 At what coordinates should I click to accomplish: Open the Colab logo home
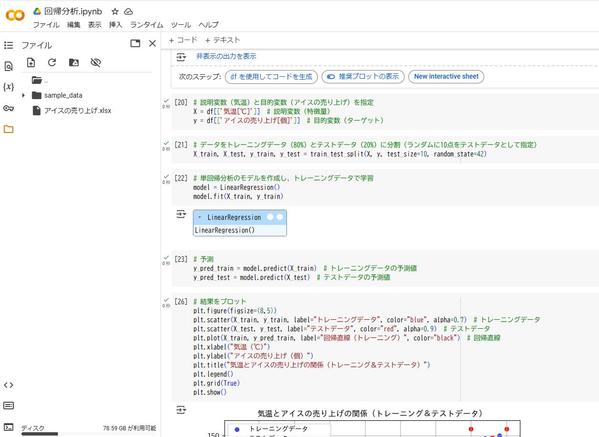click(x=15, y=15)
